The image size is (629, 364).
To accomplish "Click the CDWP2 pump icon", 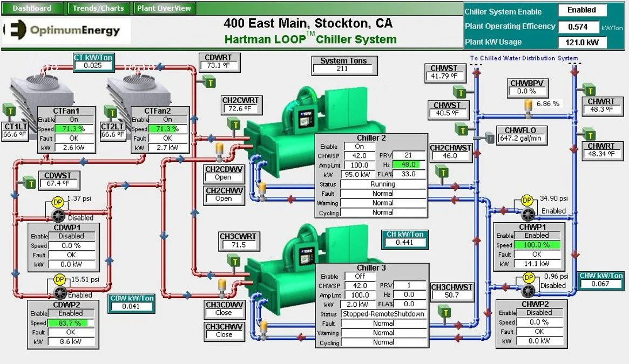I will click(x=60, y=293).
